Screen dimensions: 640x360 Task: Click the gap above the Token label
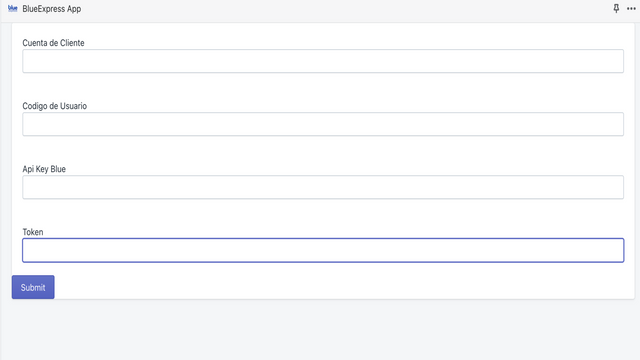[x=323, y=213]
